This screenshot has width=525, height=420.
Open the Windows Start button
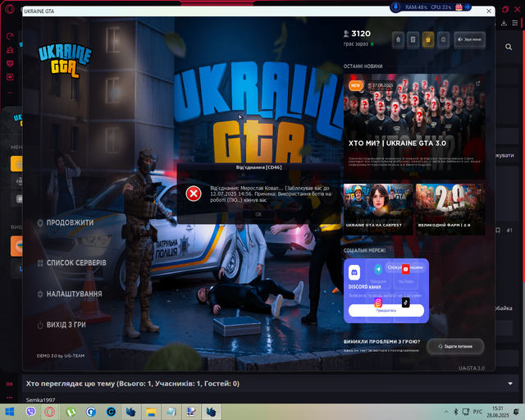(x=10, y=412)
